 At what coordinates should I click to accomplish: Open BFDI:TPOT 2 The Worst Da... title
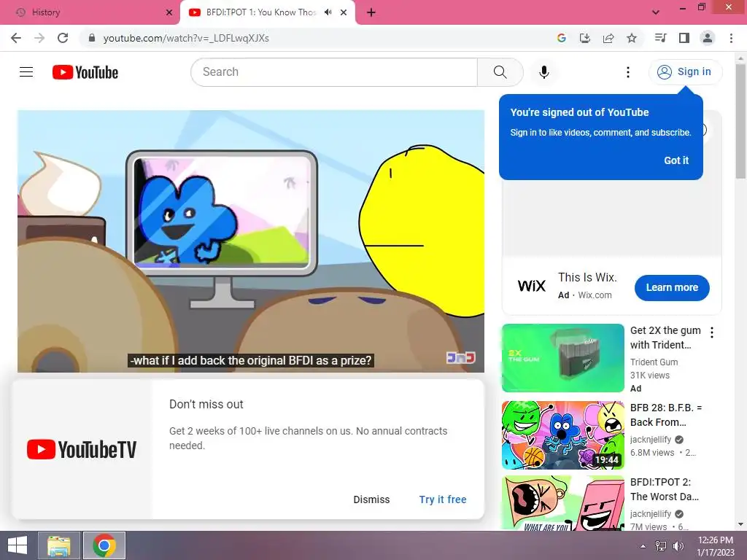(x=664, y=489)
